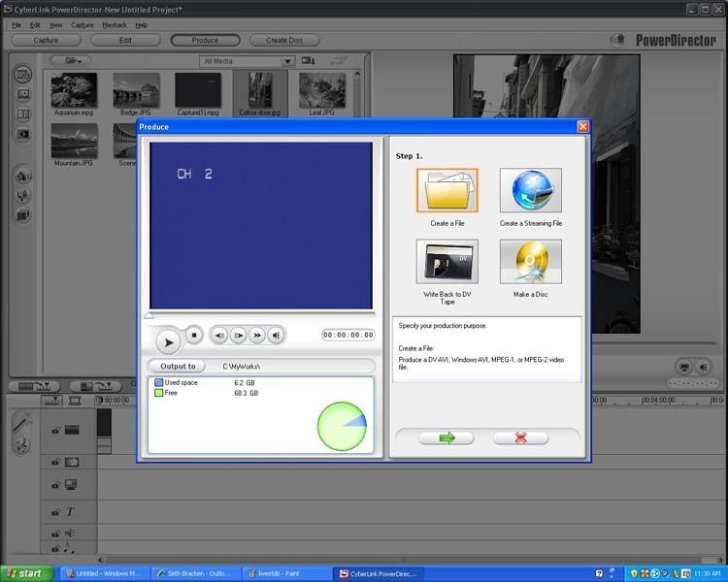Select the Create a File folder icon
The height and width of the screenshot is (582, 728).
coord(447,190)
